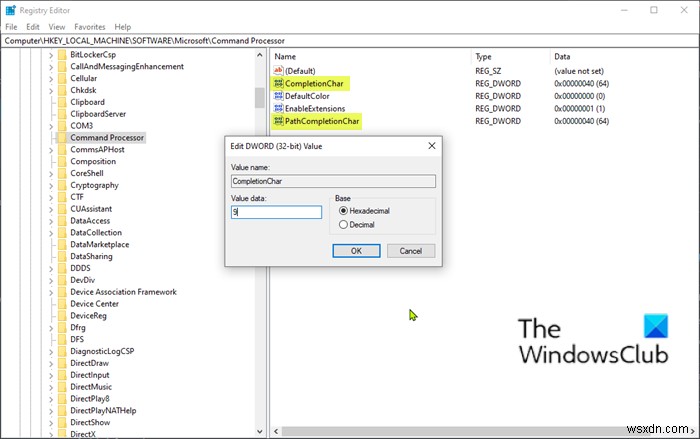Select the DirectPlayNATHelp key
The image size is (700, 439).
tap(103, 411)
